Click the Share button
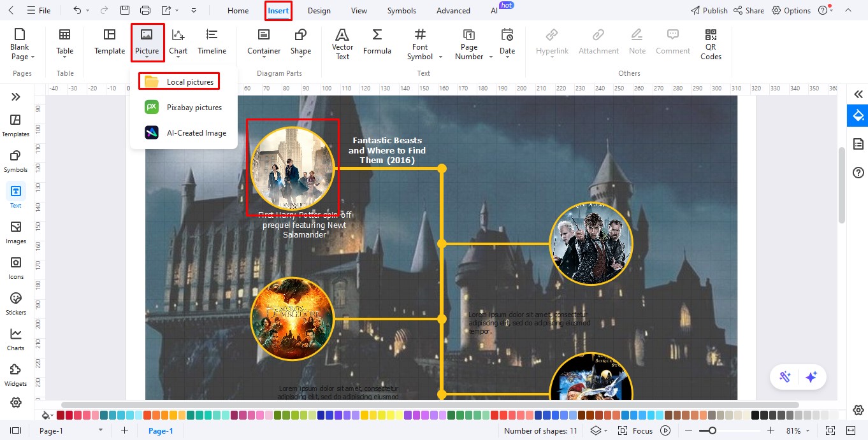Viewport: 868px width, 440px height. 749,11
